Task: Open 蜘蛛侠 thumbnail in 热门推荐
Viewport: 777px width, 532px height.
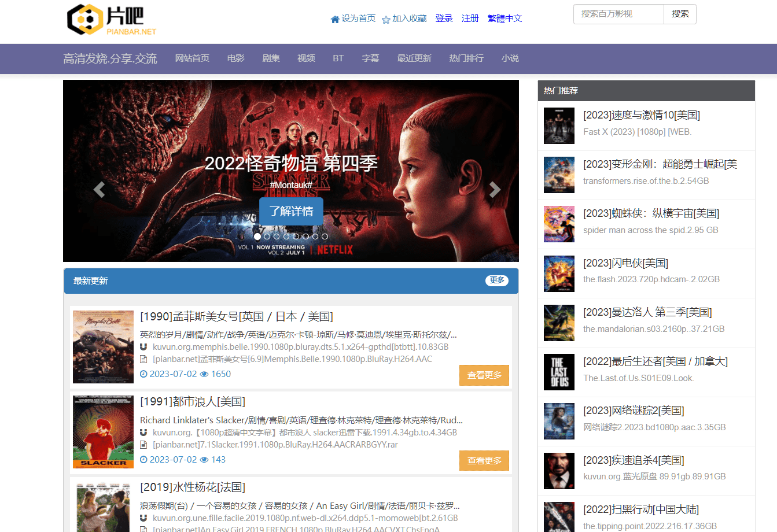Action: pos(559,224)
